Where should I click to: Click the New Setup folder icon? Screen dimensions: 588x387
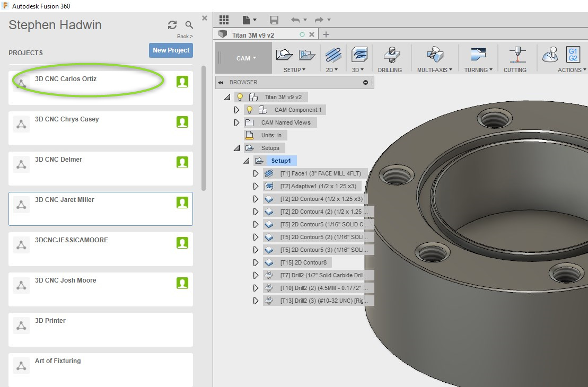tap(285, 55)
